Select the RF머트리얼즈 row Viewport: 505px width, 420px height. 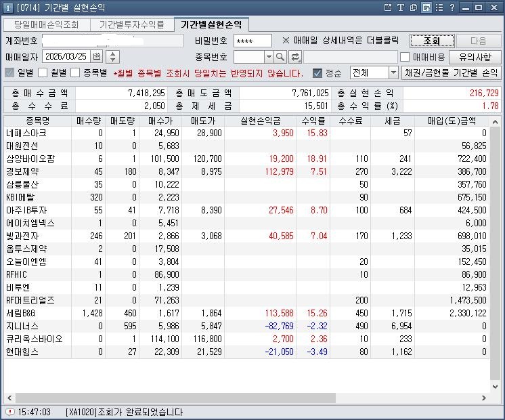[246, 300]
